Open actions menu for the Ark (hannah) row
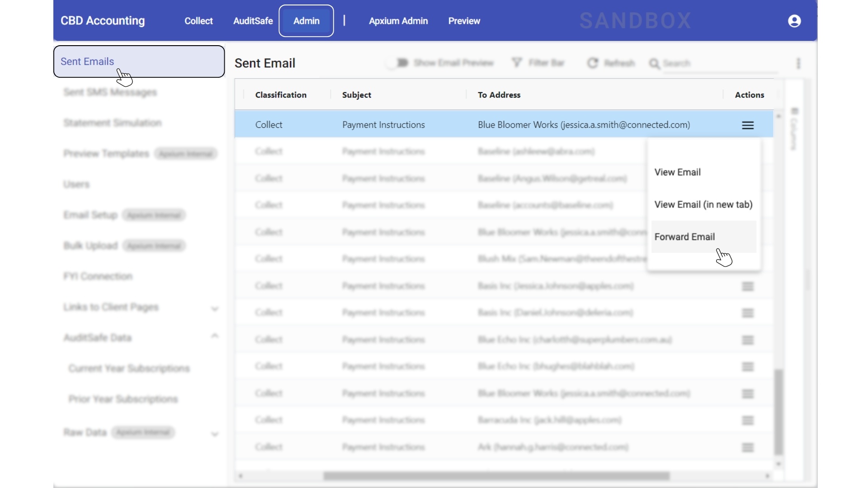Screen dimensions: 868x488 pyautogui.click(x=747, y=447)
